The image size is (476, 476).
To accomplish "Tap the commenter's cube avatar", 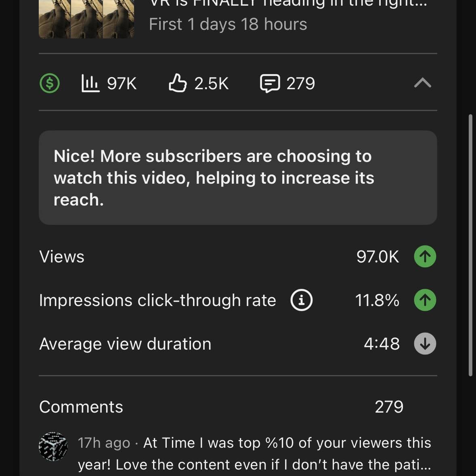I will click(53, 447).
